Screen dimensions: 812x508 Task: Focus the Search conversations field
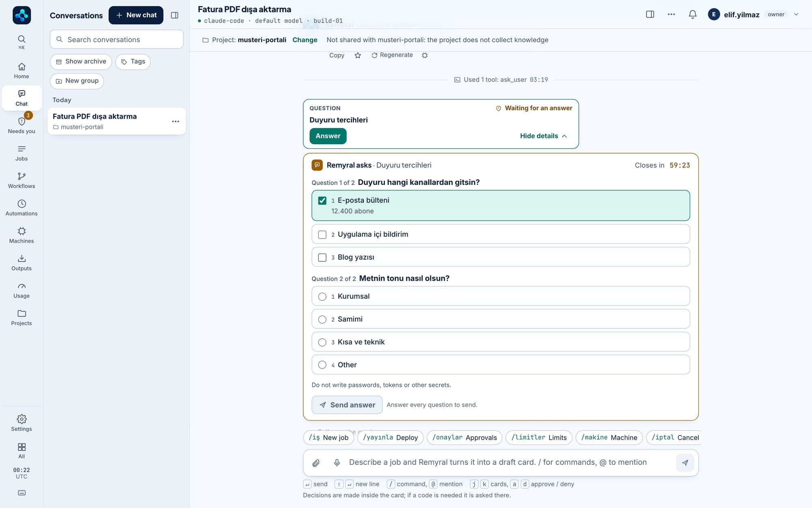pos(117,39)
